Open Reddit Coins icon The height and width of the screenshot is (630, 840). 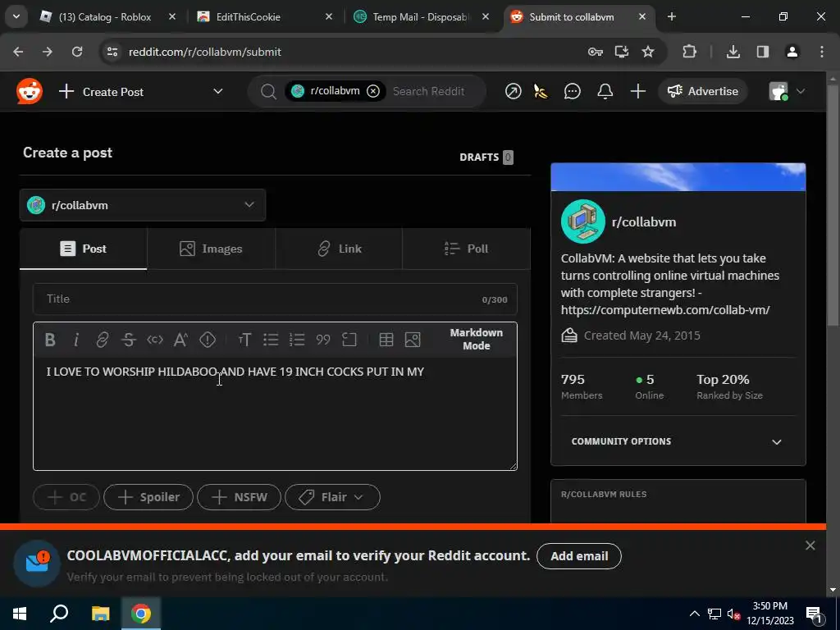click(x=541, y=91)
